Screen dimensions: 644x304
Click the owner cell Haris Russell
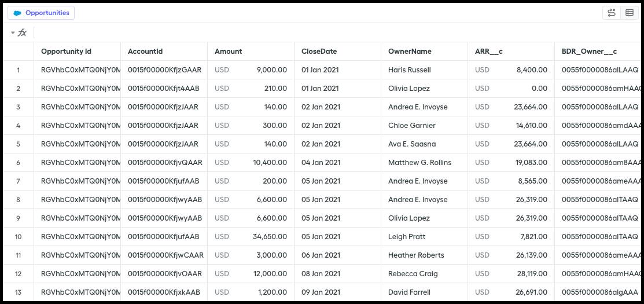[425, 70]
